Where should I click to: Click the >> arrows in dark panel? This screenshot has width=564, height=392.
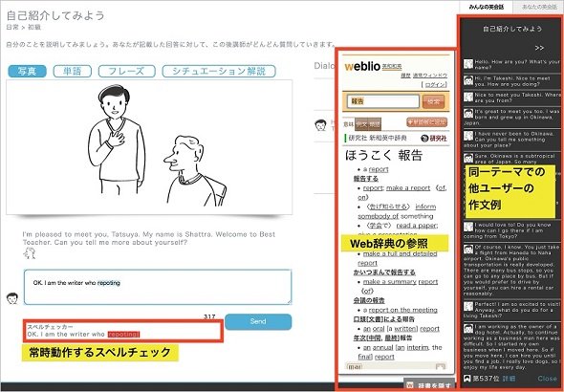tap(539, 48)
